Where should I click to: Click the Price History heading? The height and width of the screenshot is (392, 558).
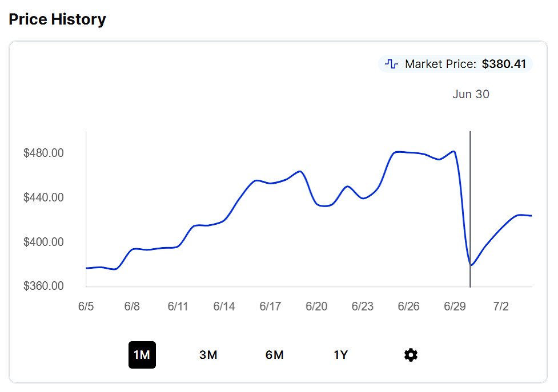(x=57, y=19)
